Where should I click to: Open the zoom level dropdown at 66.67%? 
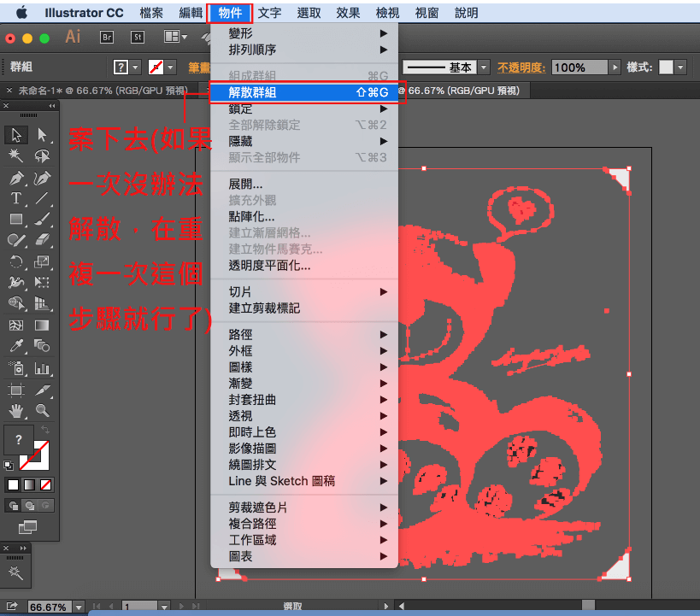[79, 607]
